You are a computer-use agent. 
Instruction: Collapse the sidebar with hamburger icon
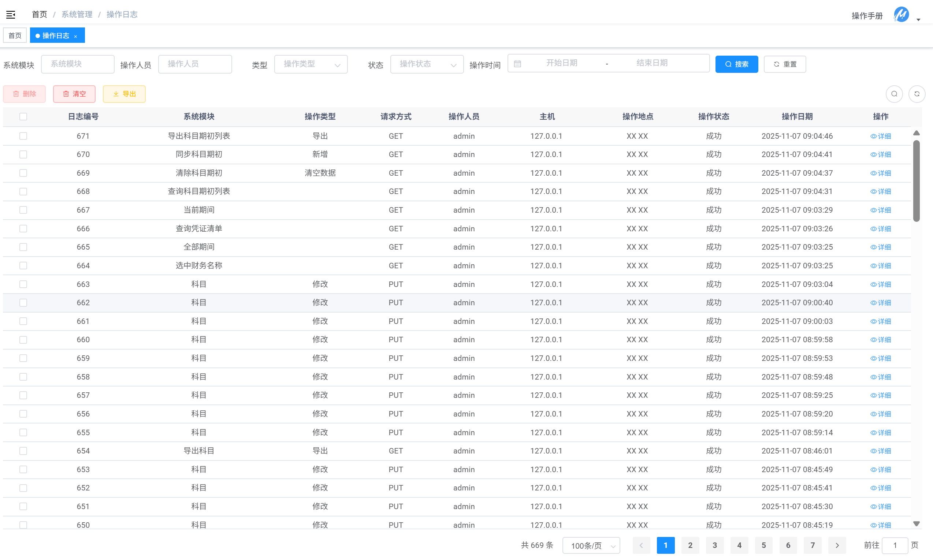click(x=11, y=15)
